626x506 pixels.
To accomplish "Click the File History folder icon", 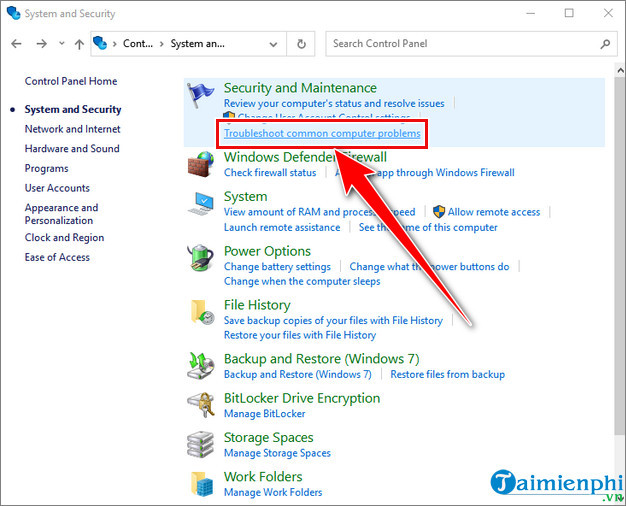I will [202, 312].
